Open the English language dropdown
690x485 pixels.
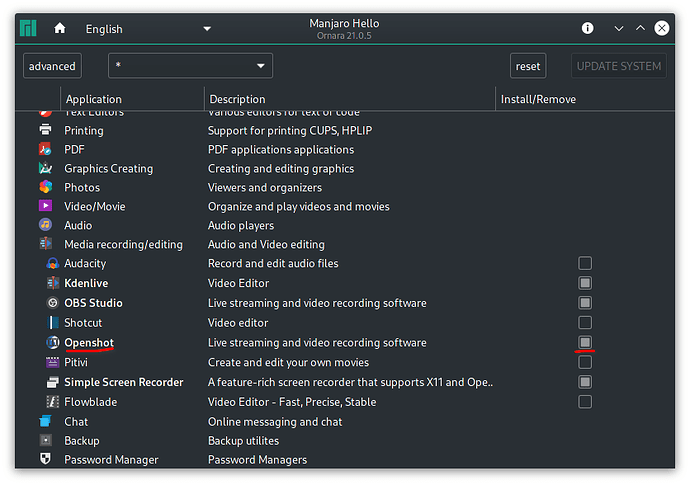pos(148,29)
